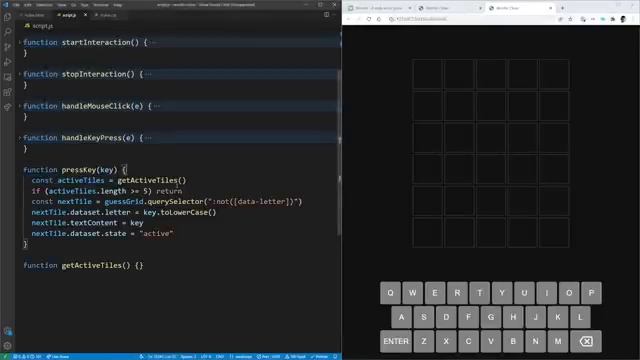This screenshot has width=640, height=360.
Task: Switch to the first editor tab left of script.js
Action: [34, 15]
